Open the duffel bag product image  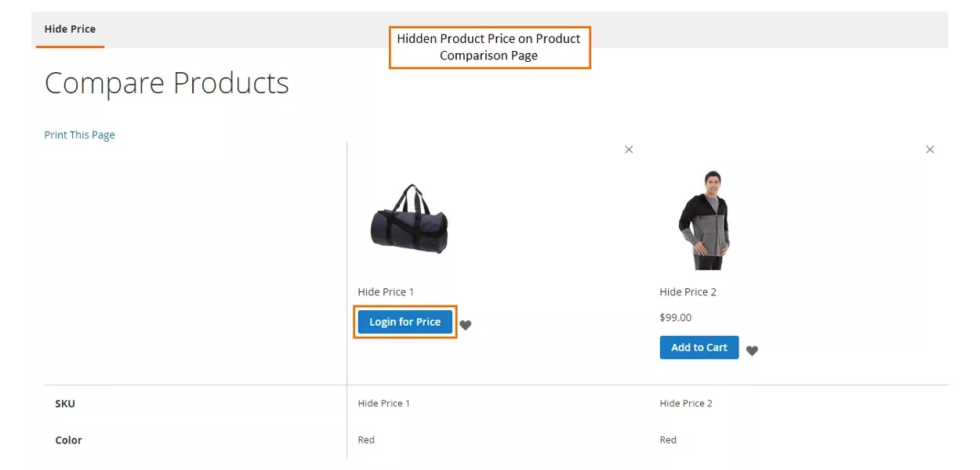tap(409, 219)
